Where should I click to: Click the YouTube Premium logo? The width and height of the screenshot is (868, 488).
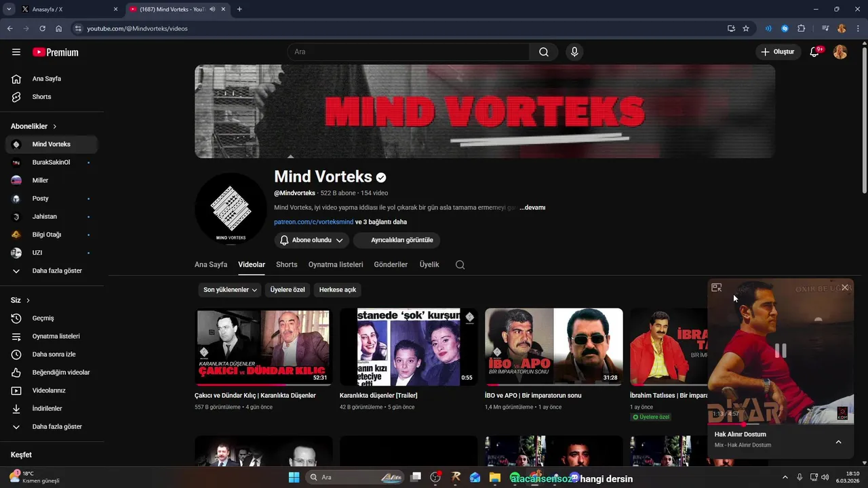tap(56, 52)
